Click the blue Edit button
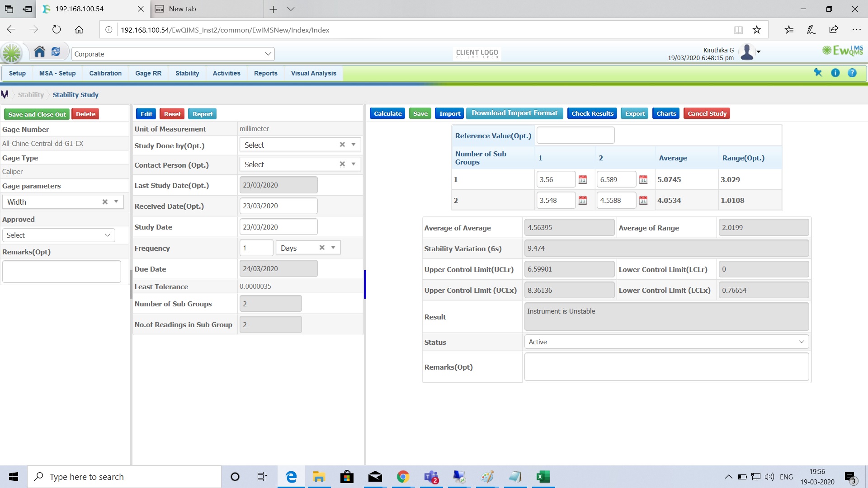The image size is (868, 488). (x=146, y=114)
